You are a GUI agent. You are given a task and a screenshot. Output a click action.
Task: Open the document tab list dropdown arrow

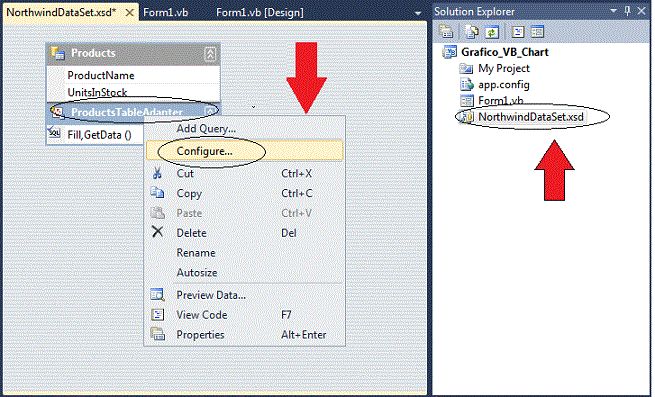[418, 13]
